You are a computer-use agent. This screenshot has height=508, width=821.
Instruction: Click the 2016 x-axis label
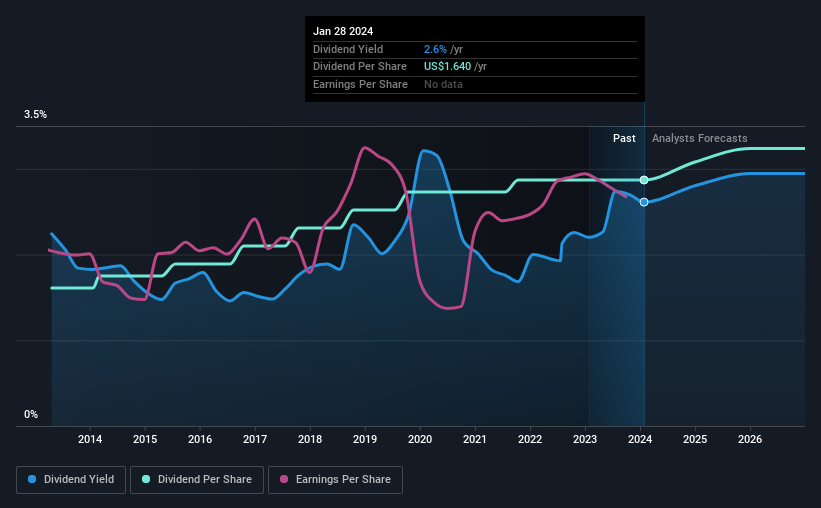(200, 439)
